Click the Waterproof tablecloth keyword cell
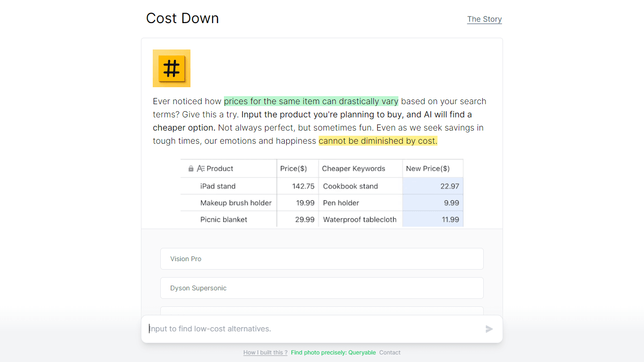 tap(361, 219)
